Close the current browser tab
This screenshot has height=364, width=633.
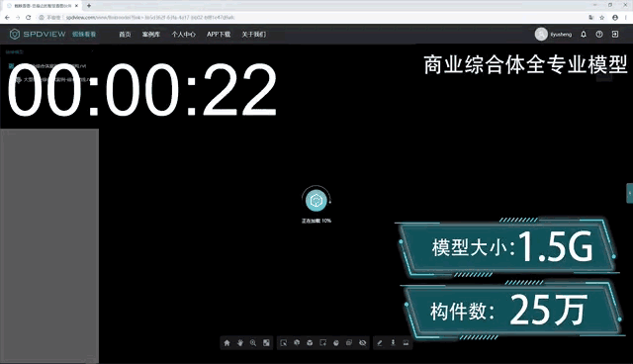click(76, 6)
